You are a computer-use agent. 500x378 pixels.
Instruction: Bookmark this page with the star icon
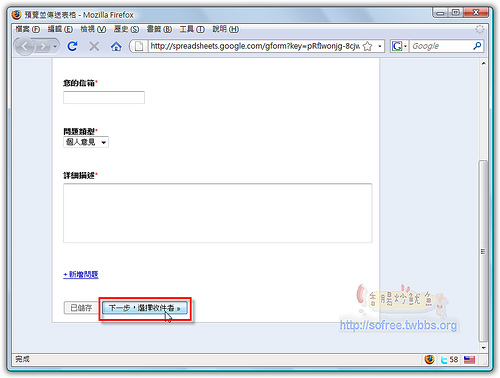coord(367,46)
